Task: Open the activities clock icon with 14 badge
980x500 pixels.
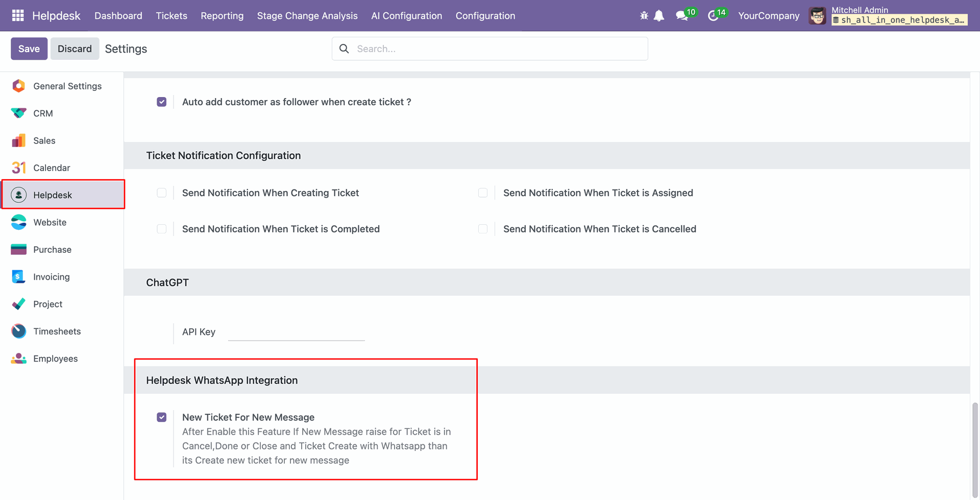Action: coord(717,15)
